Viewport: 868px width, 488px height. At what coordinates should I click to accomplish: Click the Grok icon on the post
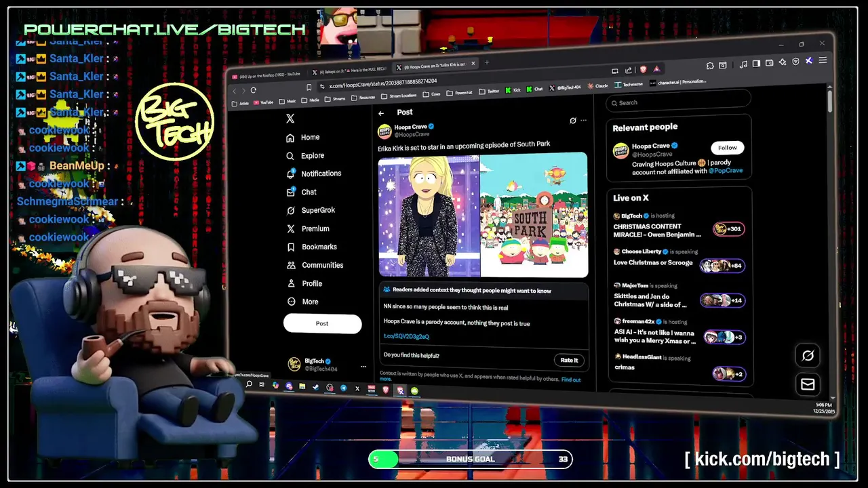click(573, 121)
